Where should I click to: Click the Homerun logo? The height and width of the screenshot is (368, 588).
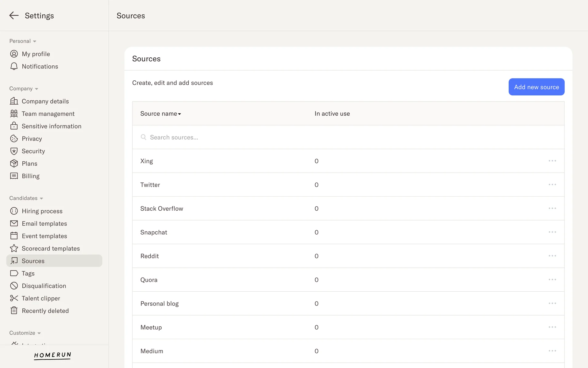coord(52,355)
